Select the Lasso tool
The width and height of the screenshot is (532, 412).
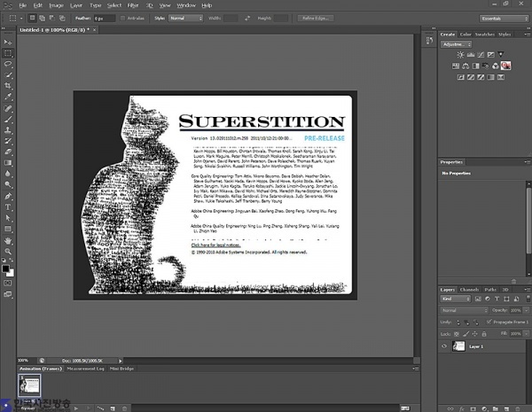[7, 64]
